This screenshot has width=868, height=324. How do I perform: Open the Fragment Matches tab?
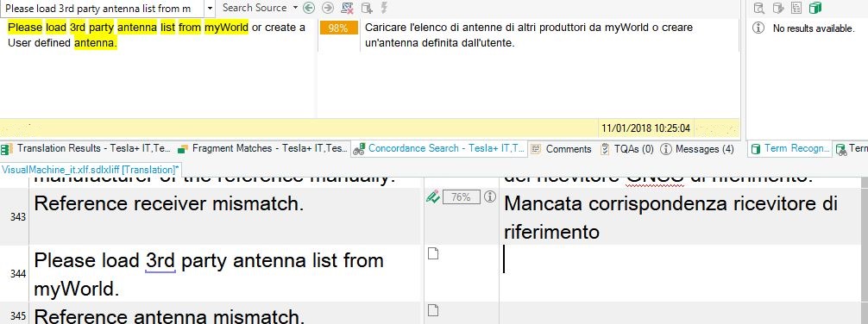263,148
